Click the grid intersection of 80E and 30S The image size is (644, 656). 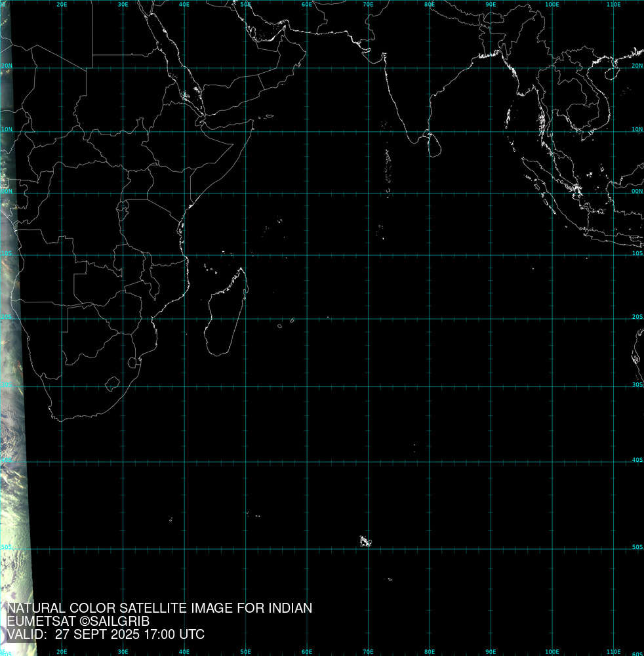pos(430,386)
